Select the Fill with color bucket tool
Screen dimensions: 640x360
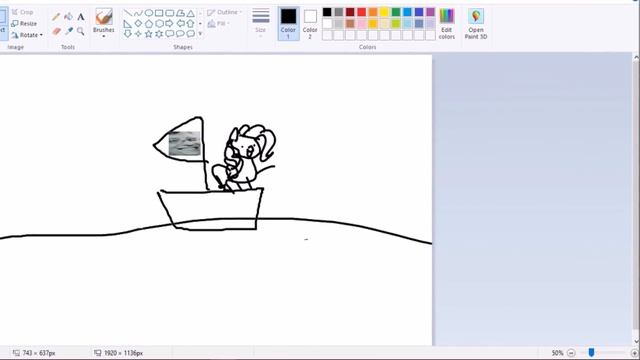click(x=69, y=16)
